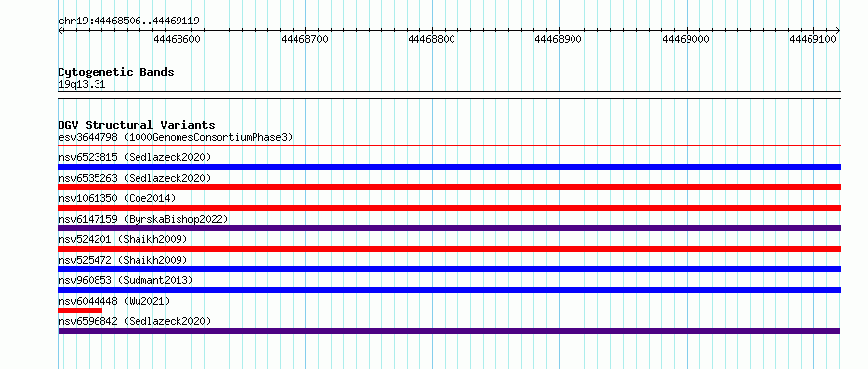Viewport: 868px width, 369px height.
Task: Open the nsv6147159 purple variant bar
Action: [x=449, y=228]
